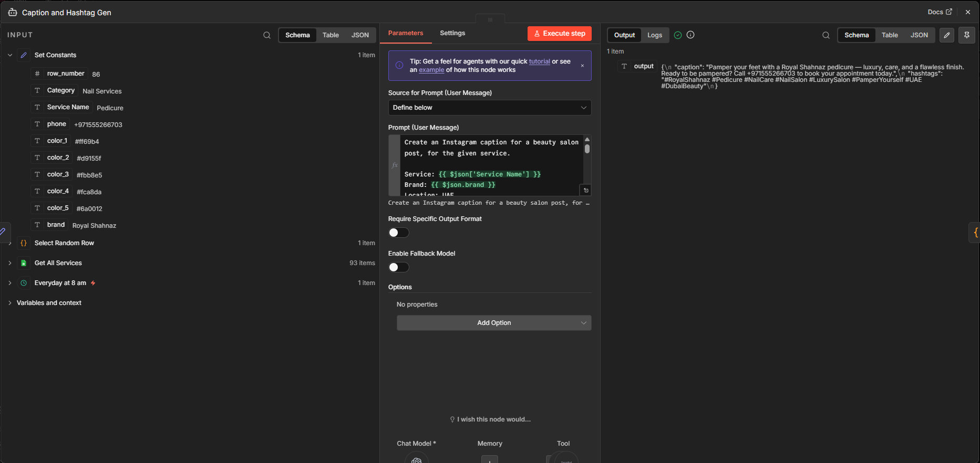980x463 pixels.
Task: Open Source for Prompt dropdown
Action: pyautogui.click(x=489, y=108)
